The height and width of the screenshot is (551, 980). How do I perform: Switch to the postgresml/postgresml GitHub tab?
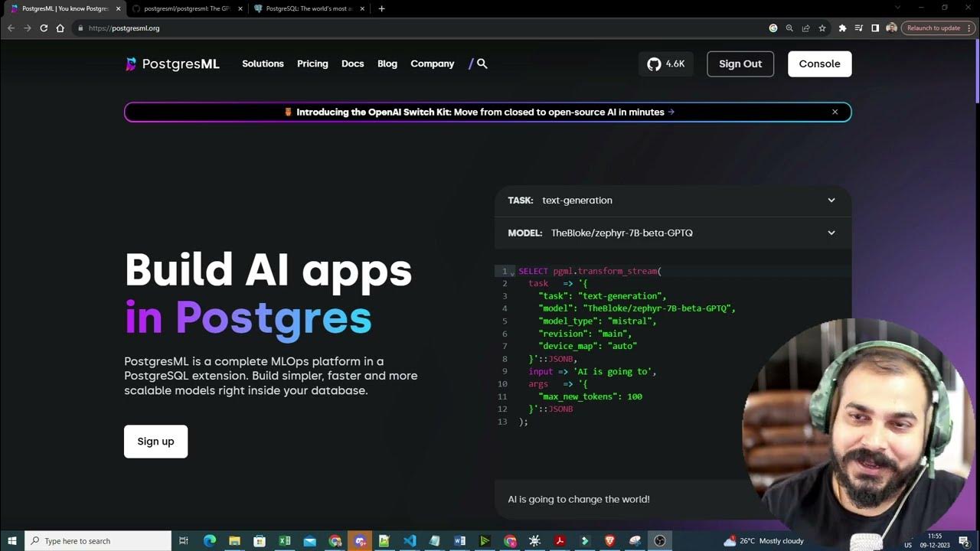click(x=187, y=8)
